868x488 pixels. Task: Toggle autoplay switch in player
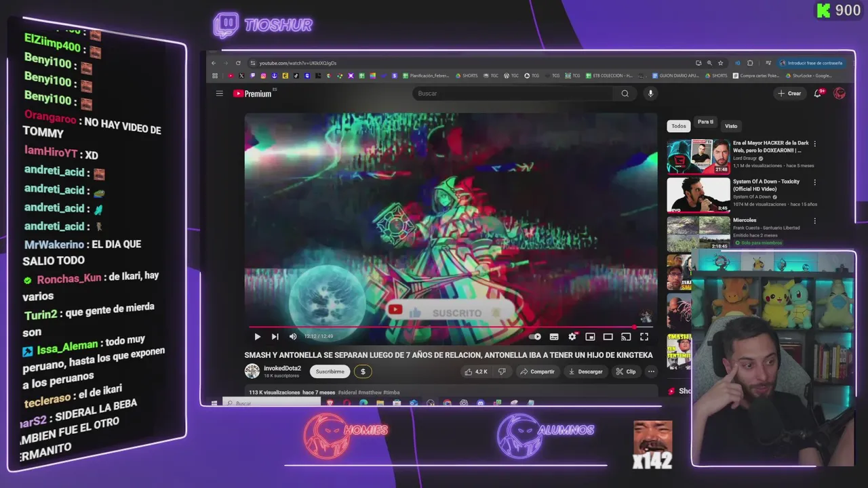(536, 337)
